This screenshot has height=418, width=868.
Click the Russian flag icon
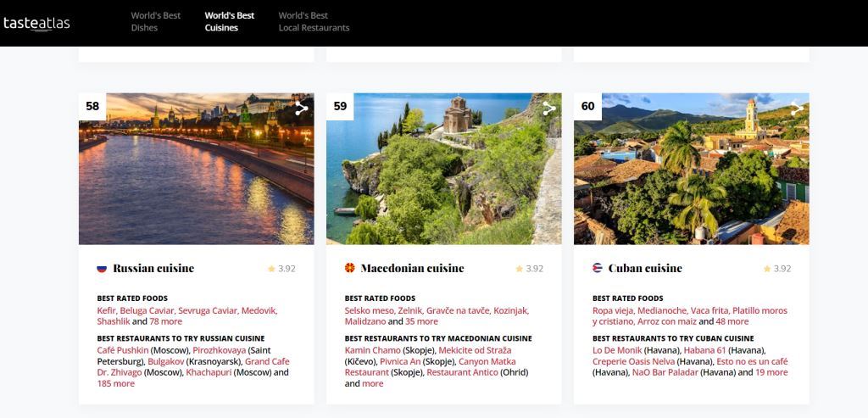[102, 269]
